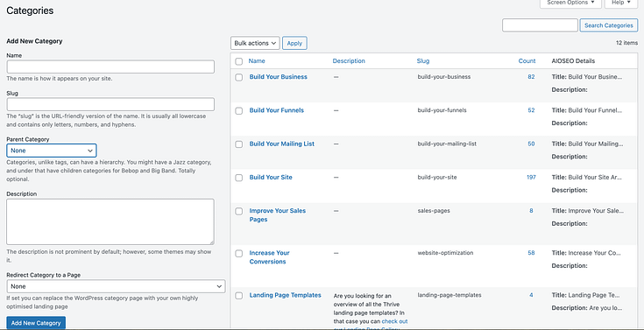Image resolution: width=644 pixels, height=330 pixels.
Task: Toggle the select-all checkbox in table header
Action: pyautogui.click(x=238, y=61)
